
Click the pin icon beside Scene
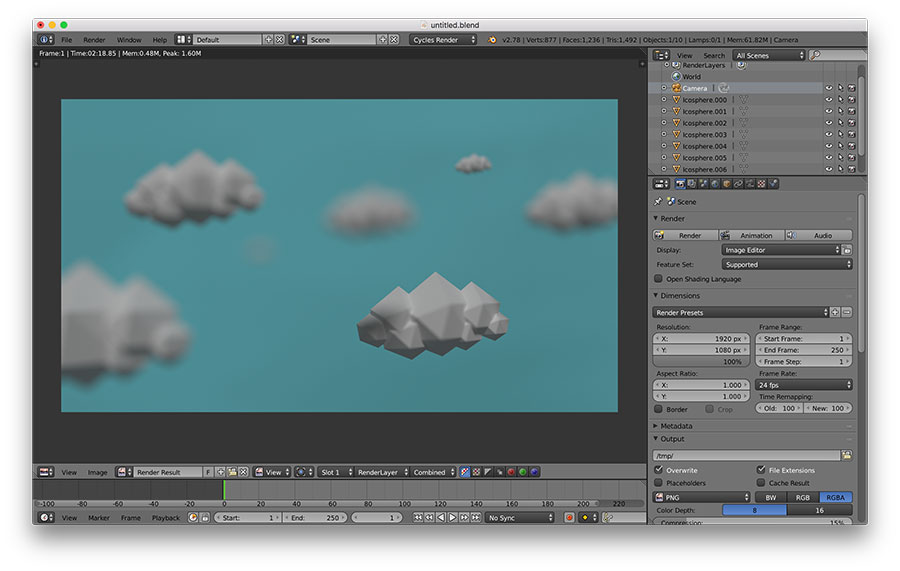point(658,201)
